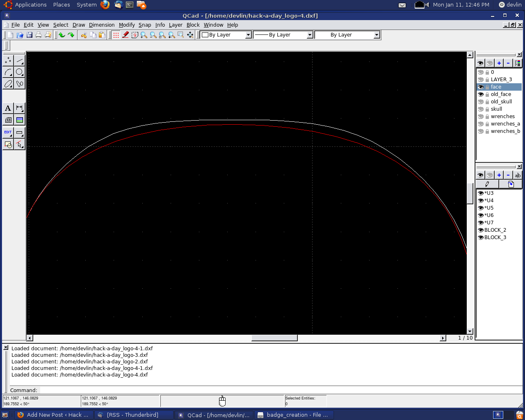Click the hatch fill tool
The width and height of the screenshot is (525, 420).
pos(8,120)
